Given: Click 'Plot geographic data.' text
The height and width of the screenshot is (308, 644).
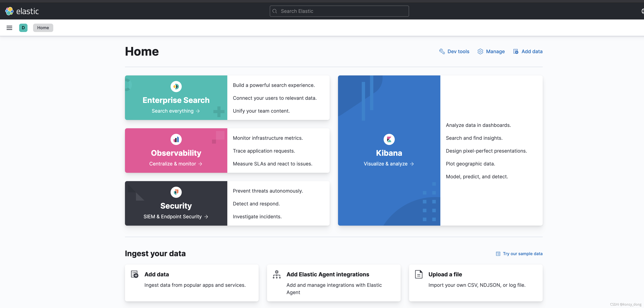Looking at the screenshot, I should 470,164.
